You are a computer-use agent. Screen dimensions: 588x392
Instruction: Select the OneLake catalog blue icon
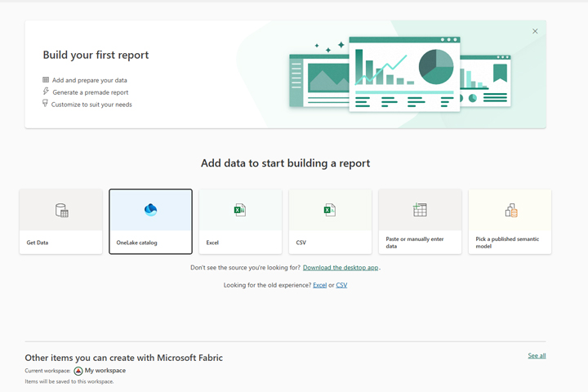click(150, 210)
